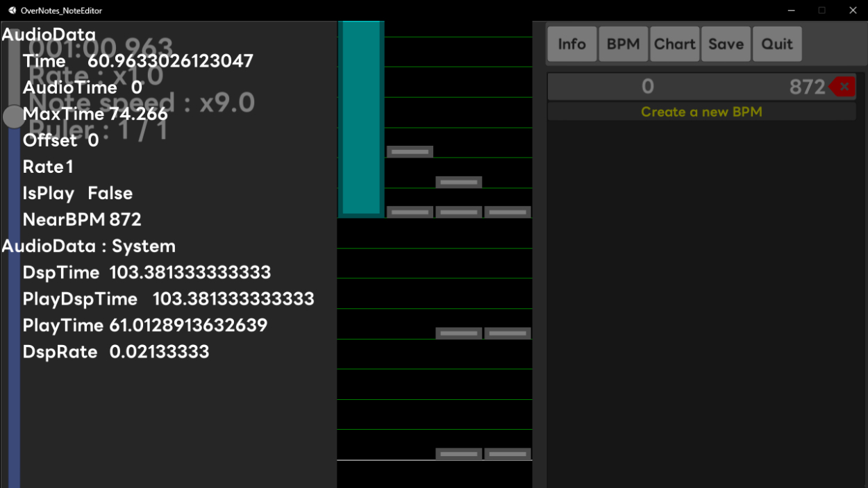The height and width of the screenshot is (488, 868).
Task: Select the topmost gray note in second lane
Action: tap(410, 151)
